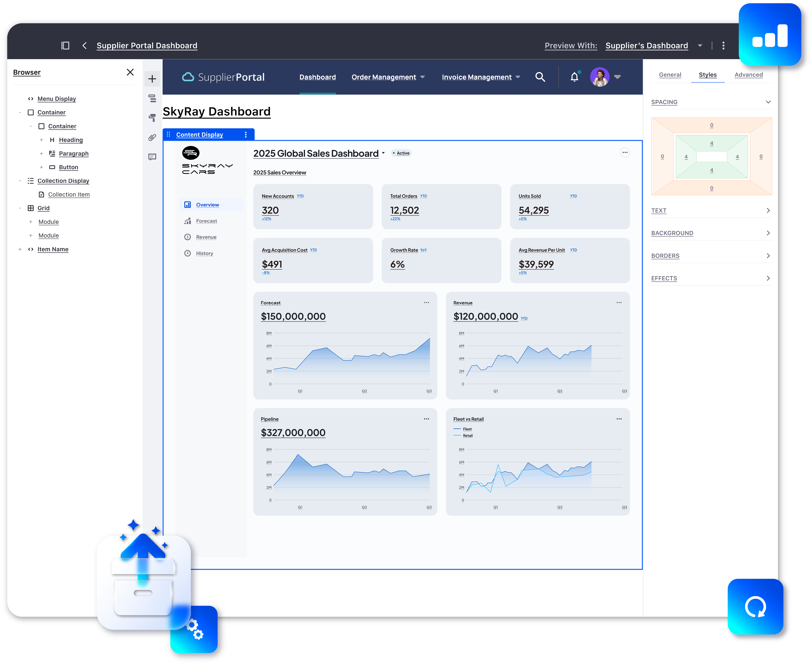Collapse the Grid tree node
This screenshot has width=812, height=665.
coord(20,208)
